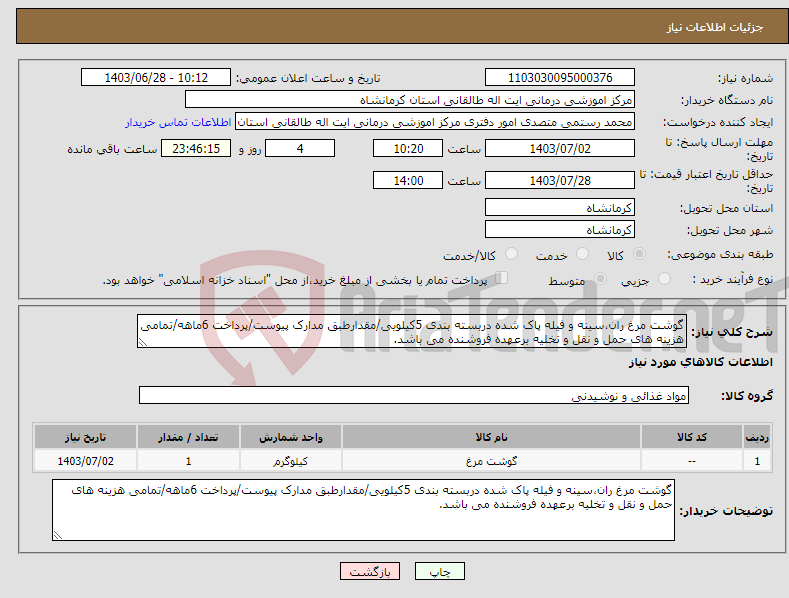789x598 pixels.
Task: Click the quantity cell showing 1
Action: tap(188, 461)
